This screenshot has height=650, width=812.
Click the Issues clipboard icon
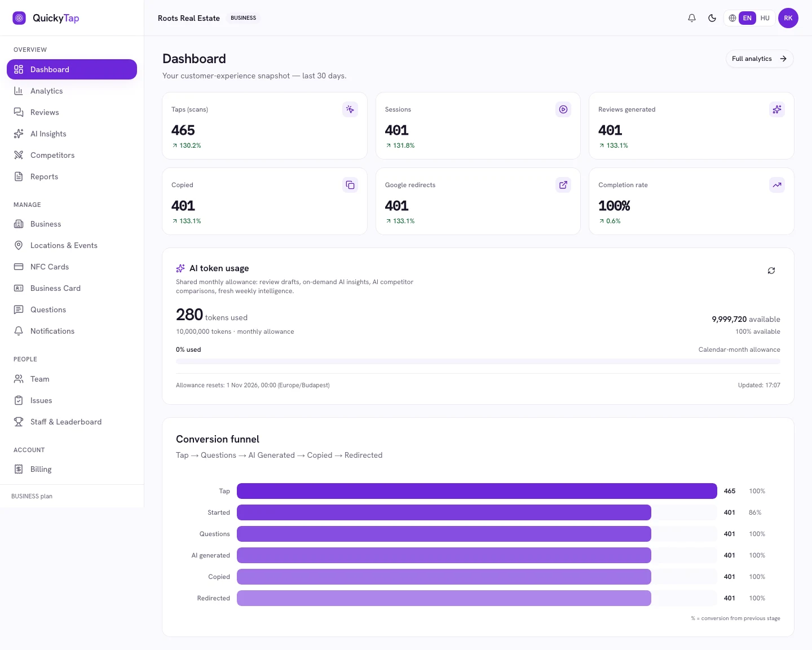click(x=19, y=400)
